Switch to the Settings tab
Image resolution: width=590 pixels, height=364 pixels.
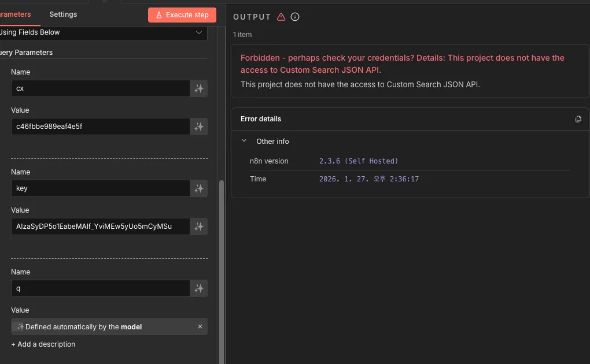(x=63, y=14)
